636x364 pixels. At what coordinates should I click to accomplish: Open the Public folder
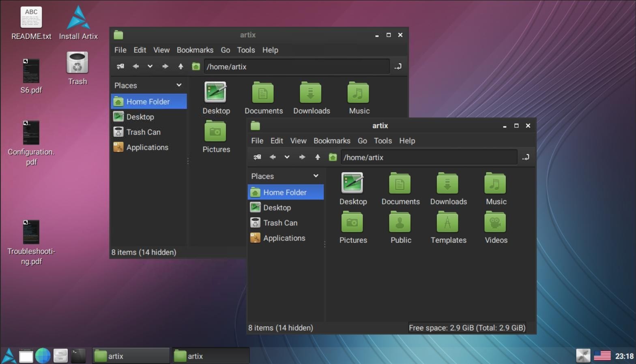point(401,227)
